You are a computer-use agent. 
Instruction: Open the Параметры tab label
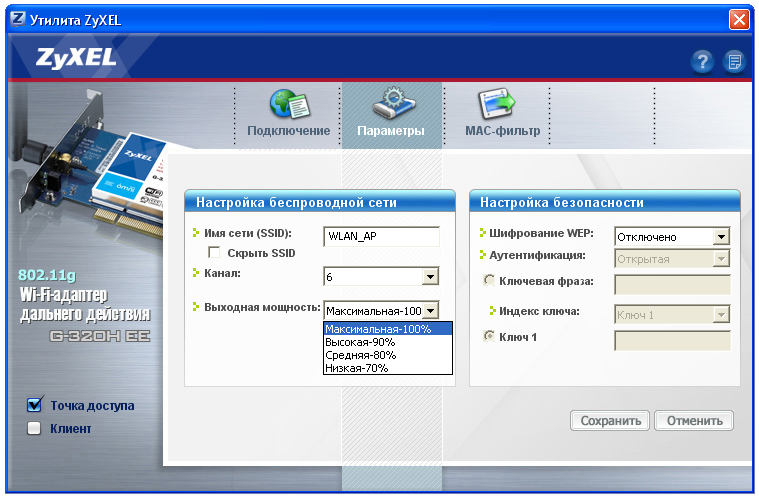coord(391,131)
